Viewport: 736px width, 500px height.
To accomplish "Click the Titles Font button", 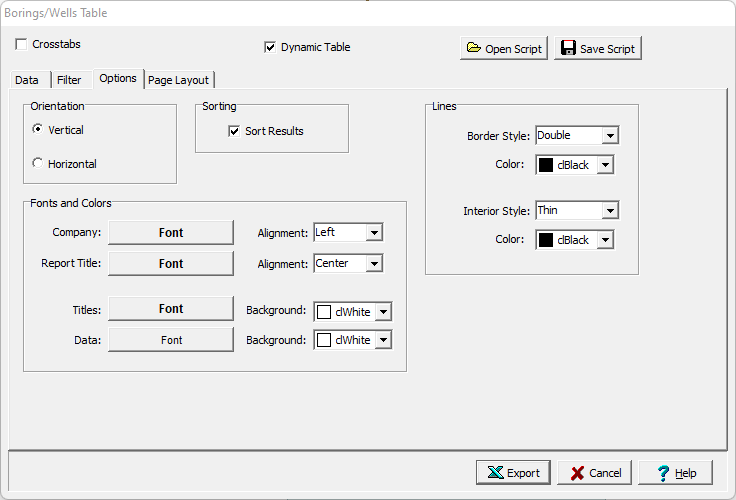I will click(171, 309).
